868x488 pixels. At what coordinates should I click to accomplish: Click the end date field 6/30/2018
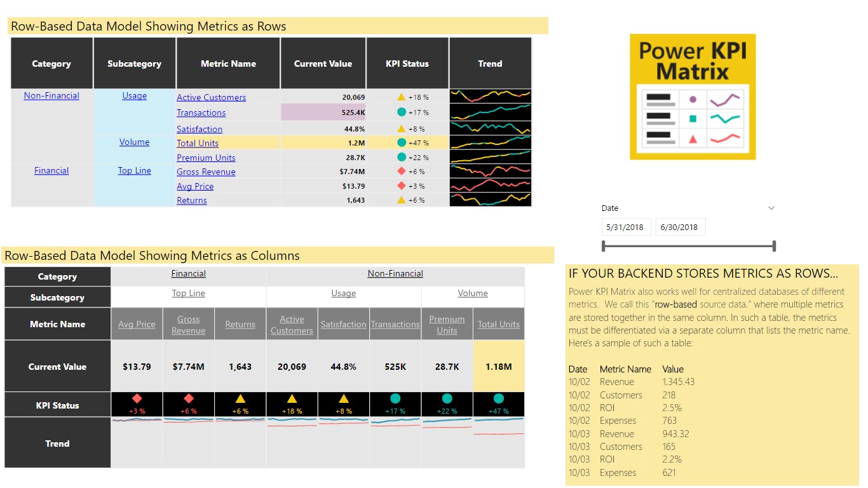(680, 227)
